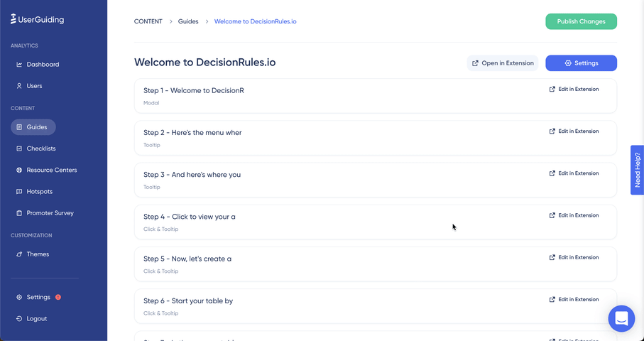Edit Step 3 in Extension
The width and height of the screenshot is (644, 341).
pyautogui.click(x=574, y=173)
